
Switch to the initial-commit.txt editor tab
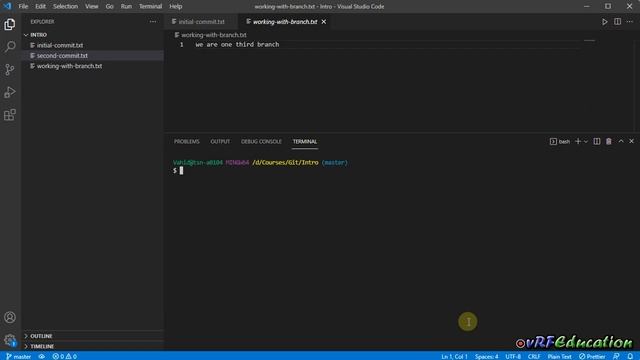(202, 22)
